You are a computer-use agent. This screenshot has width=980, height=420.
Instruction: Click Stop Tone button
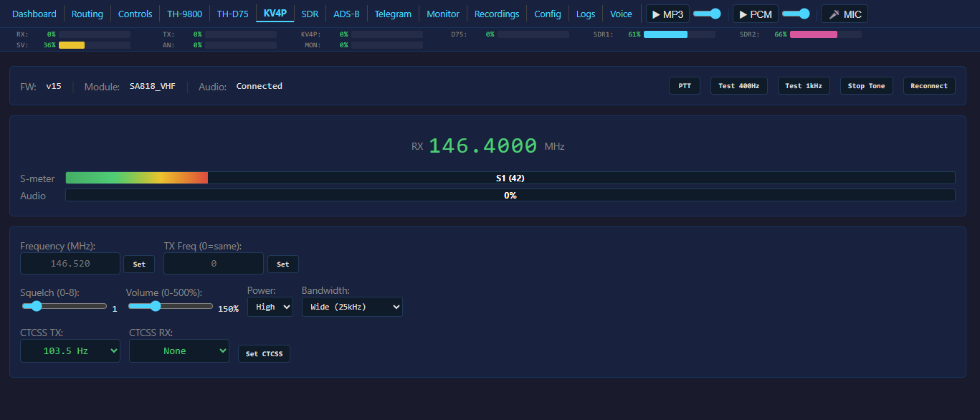pyautogui.click(x=866, y=86)
